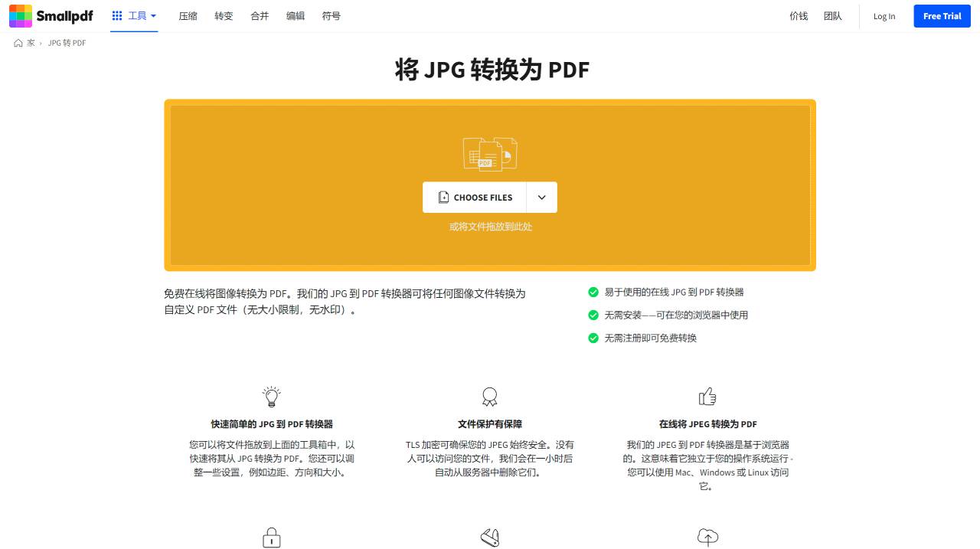Click the green checkmark next to 无需注册即可免费转换
This screenshot has height=549, width=980.
(593, 338)
